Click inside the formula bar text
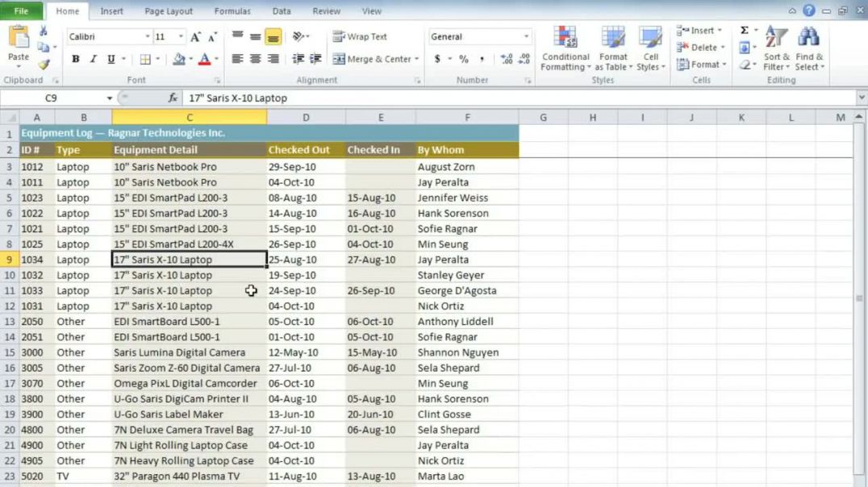 (x=237, y=98)
